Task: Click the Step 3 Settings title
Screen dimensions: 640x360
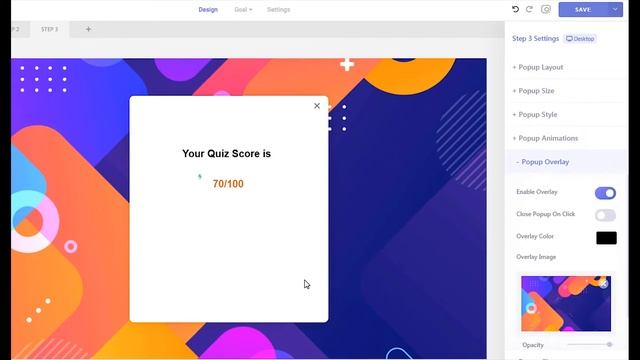Action: pyautogui.click(x=536, y=38)
